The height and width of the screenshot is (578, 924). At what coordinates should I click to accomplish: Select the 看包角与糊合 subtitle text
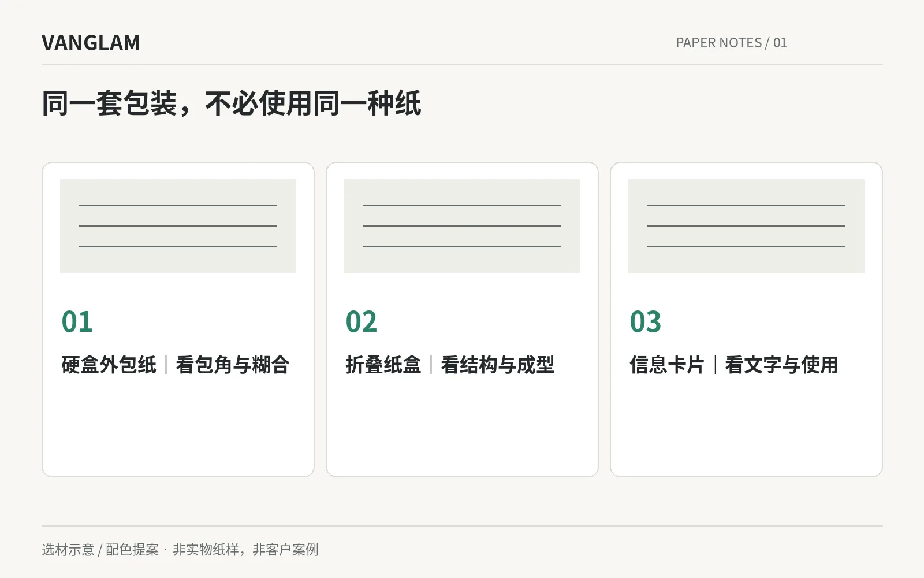click(x=232, y=365)
